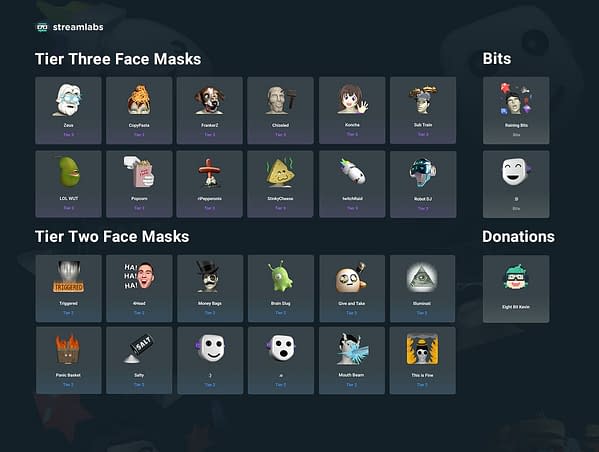The height and width of the screenshot is (452, 599).
Task: Choose the LOL WUT pear mask
Action: (x=68, y=184)
